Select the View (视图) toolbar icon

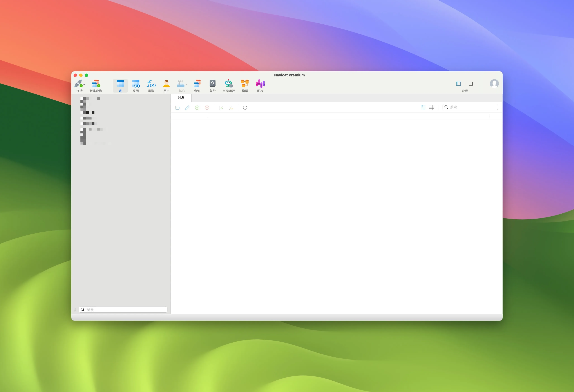[x=136, y=84]
